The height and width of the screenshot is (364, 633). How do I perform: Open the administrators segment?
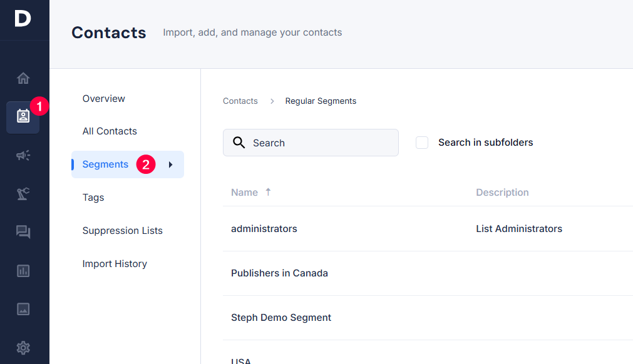pyautogui.click(x=264, y=229)
